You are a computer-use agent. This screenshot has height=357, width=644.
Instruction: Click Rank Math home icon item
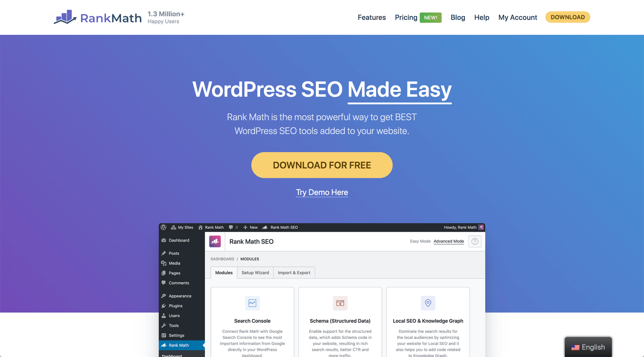point(211,227)
